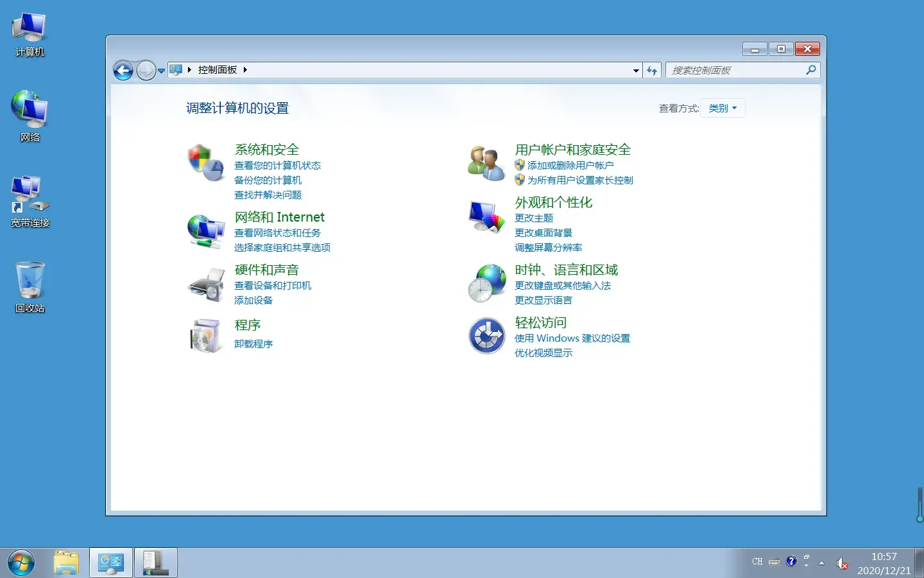Click the 控制面板 breadcrumb item
This screenshot has height=578, width=924.
coord(218,70)
